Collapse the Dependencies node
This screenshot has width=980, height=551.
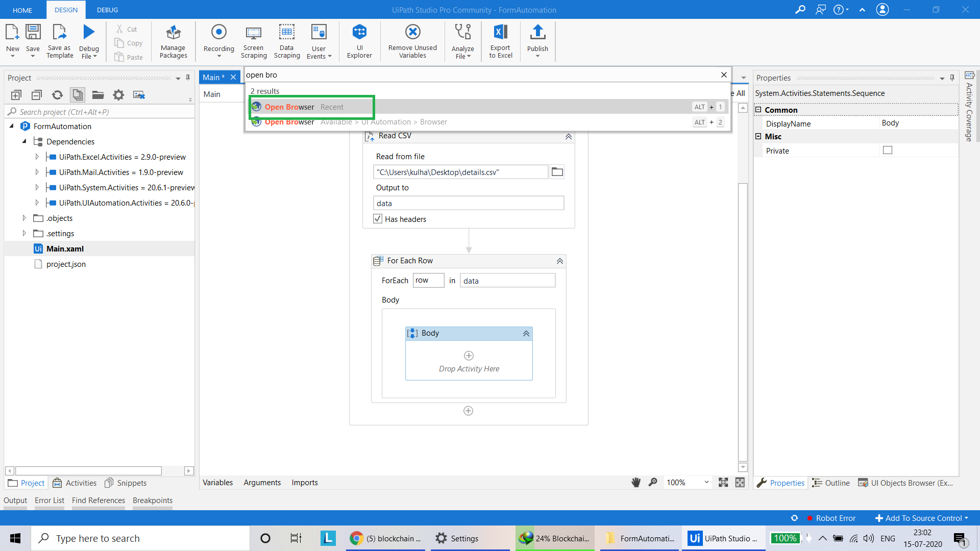tap(24, 141)
